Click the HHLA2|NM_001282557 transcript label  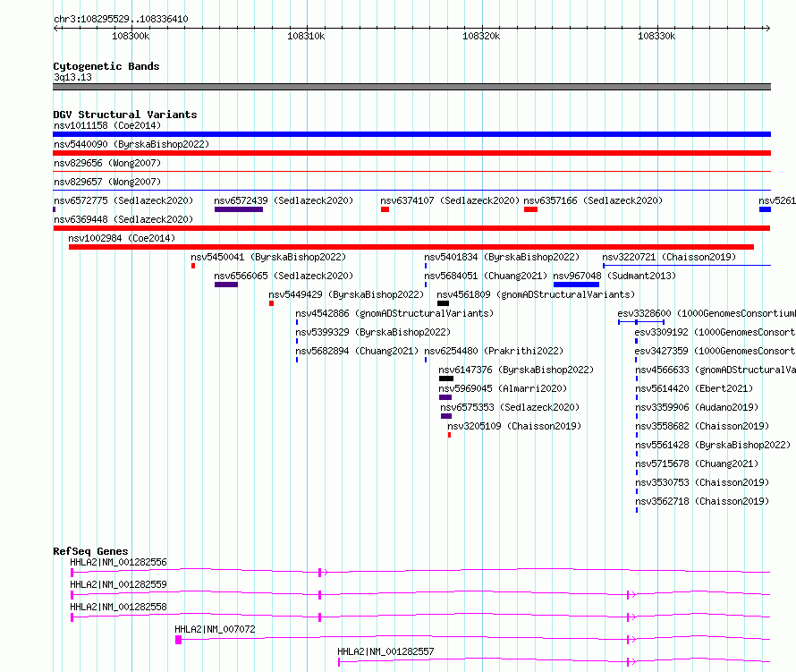click(385, 651)
